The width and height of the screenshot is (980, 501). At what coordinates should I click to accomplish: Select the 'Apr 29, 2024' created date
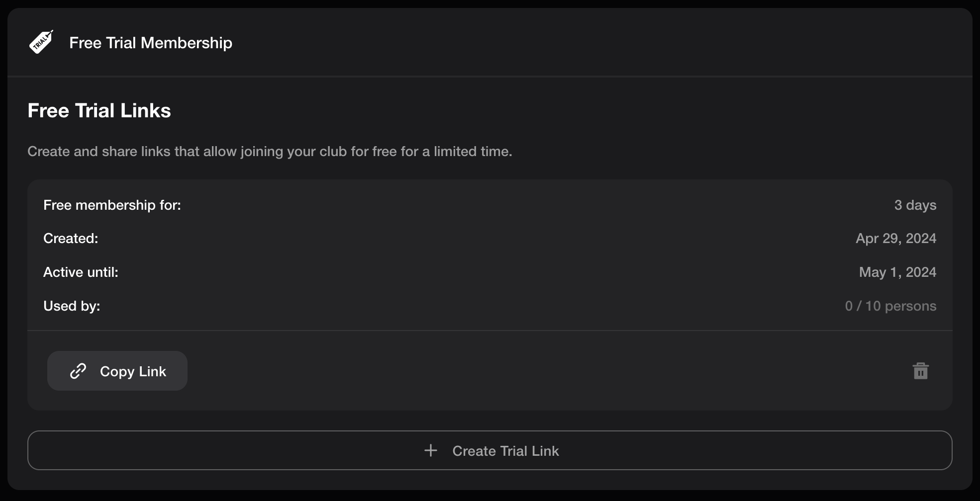(896, 239)
